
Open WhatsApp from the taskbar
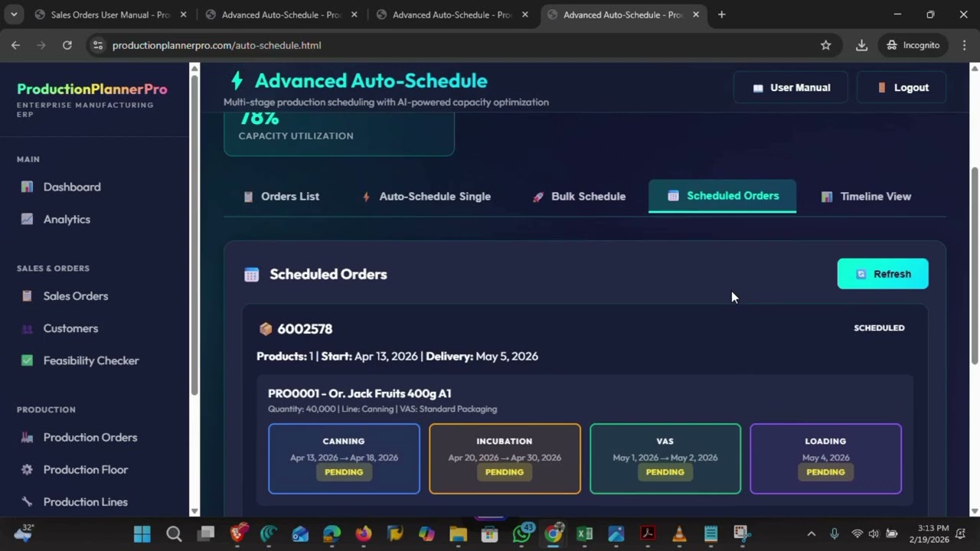pyautogui.click(x=522, y=533)
